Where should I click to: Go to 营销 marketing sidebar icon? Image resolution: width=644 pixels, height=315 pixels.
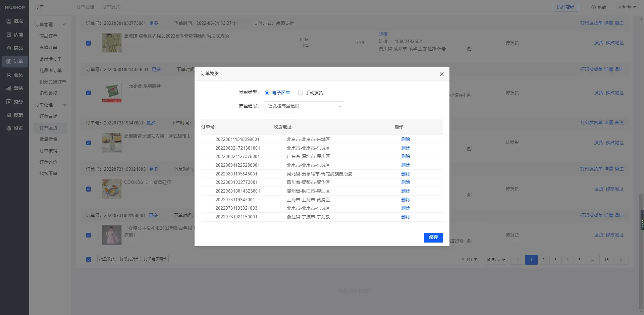pyautogui.click(x=9, y=88)
